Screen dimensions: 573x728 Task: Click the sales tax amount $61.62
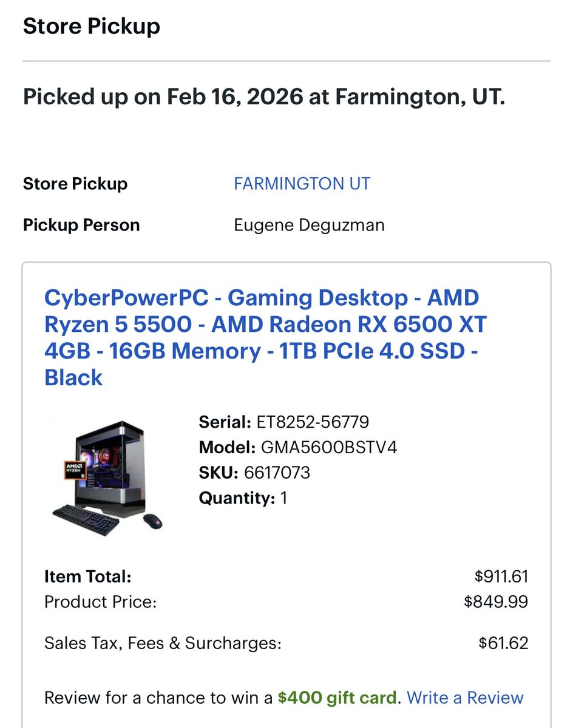[503, 643]
